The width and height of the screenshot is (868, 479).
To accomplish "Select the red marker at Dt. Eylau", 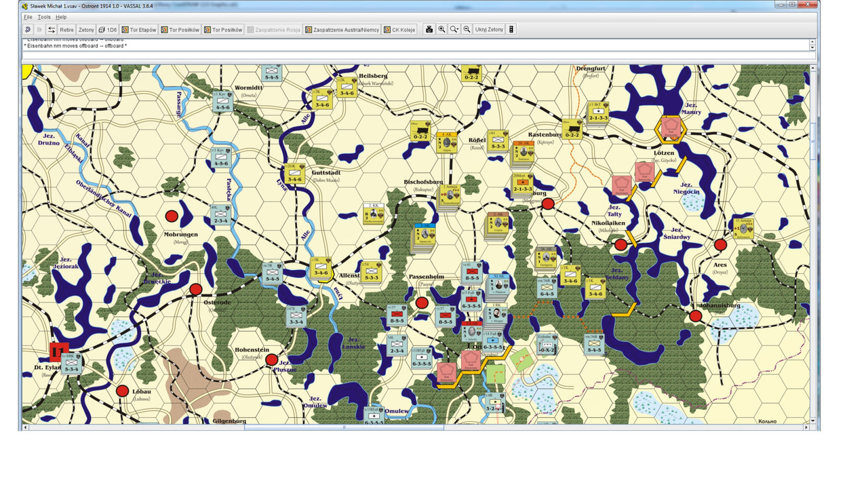I will [x=59, y=351].
